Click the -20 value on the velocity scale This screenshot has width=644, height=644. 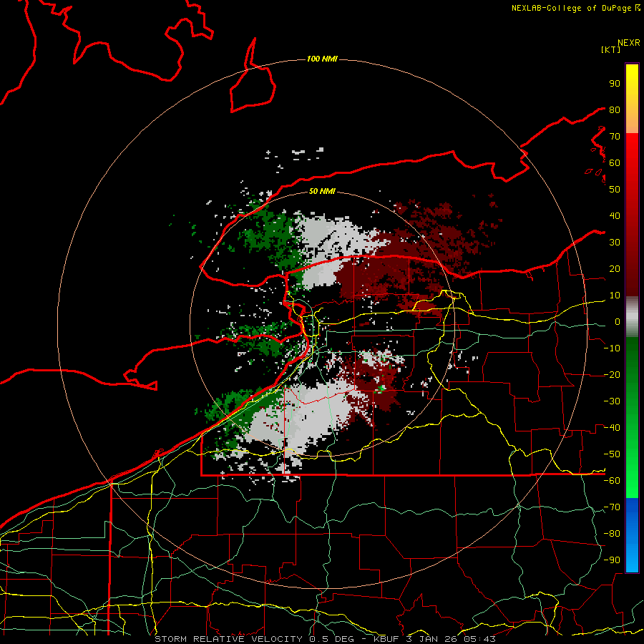click(x=612, y=374)
